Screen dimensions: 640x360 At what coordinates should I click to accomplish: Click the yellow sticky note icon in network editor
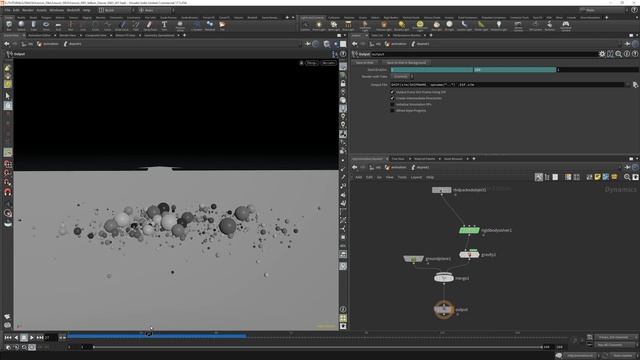pos(597,177)
